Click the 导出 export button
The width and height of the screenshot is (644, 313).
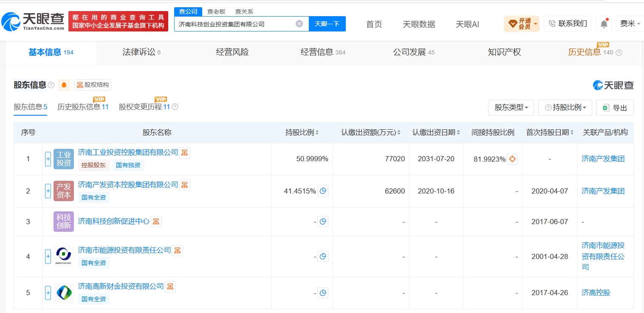[x=615, y=108]
